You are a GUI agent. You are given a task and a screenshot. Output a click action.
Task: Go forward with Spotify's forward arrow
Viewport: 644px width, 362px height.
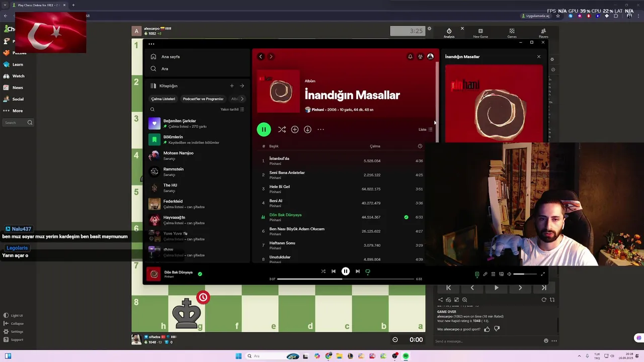pos(271,56)
